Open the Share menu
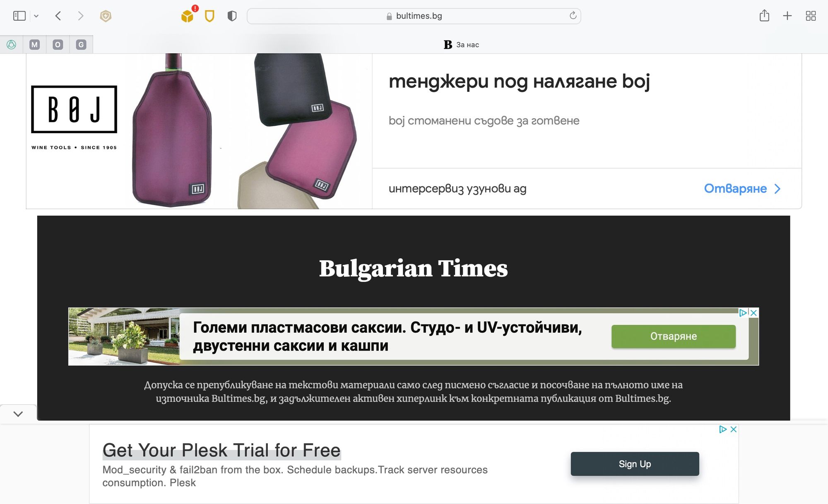 click(764, 16)
